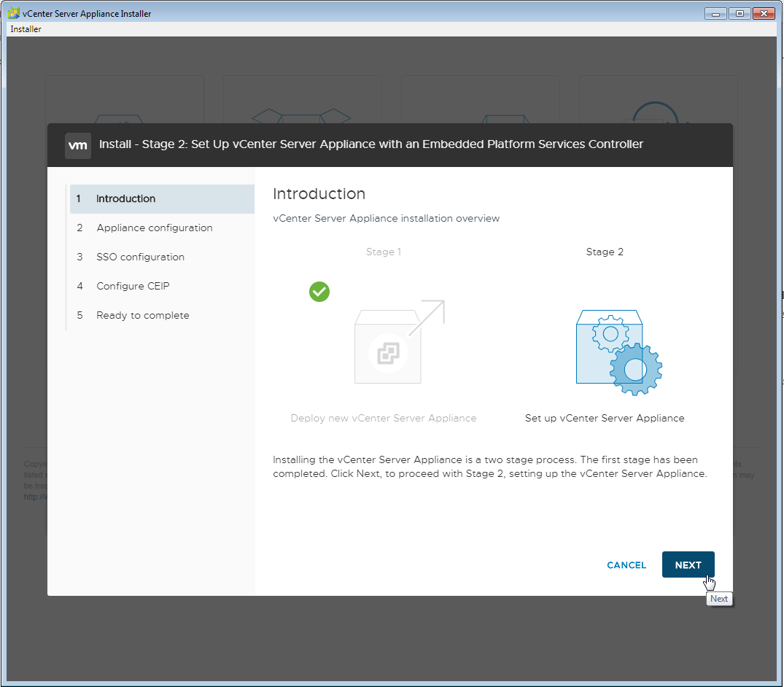Open the Installer menu
The image size is (784, 687).
point(26,29)
